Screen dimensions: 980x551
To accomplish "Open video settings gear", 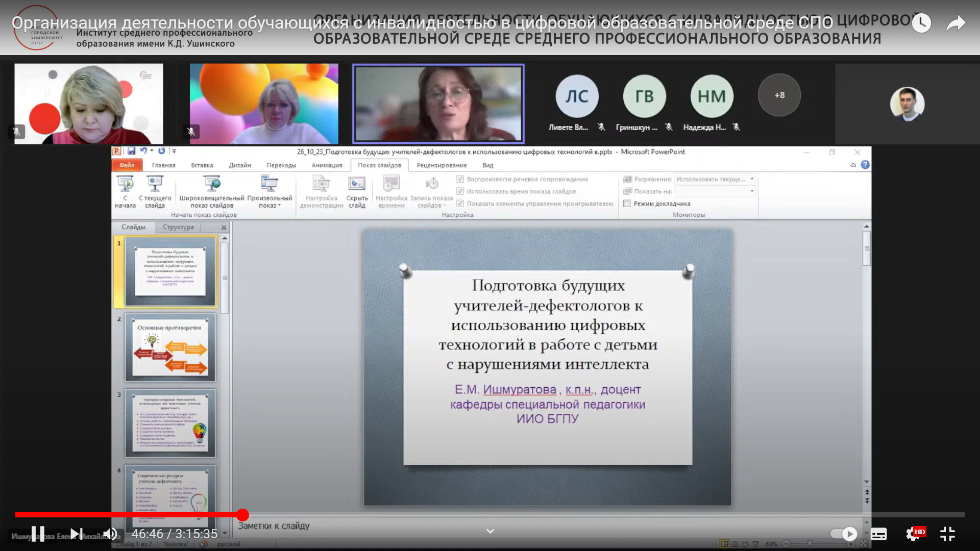I will [913, 534].
